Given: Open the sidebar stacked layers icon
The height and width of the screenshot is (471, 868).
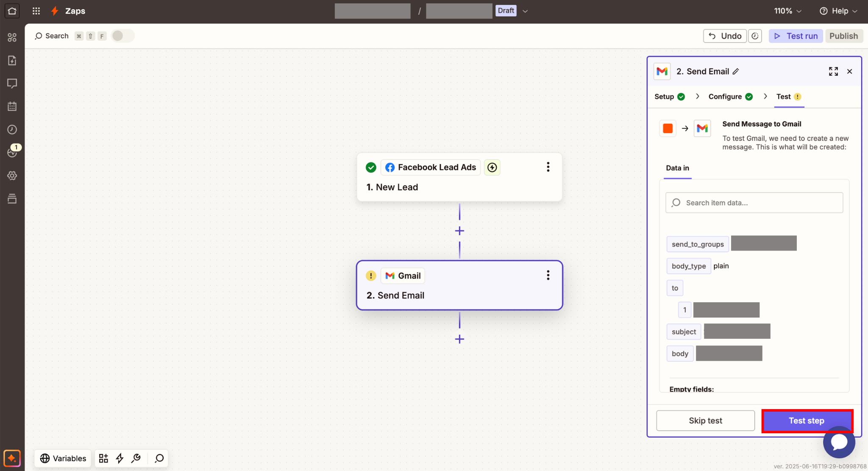Looking at the screenshot, I should coord(12,198).
